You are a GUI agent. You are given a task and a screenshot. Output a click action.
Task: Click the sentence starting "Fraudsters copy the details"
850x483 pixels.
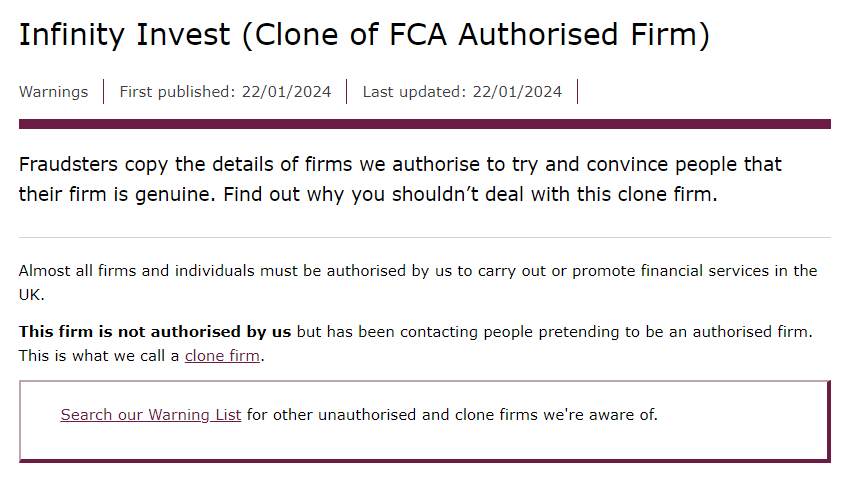[400, 164]
